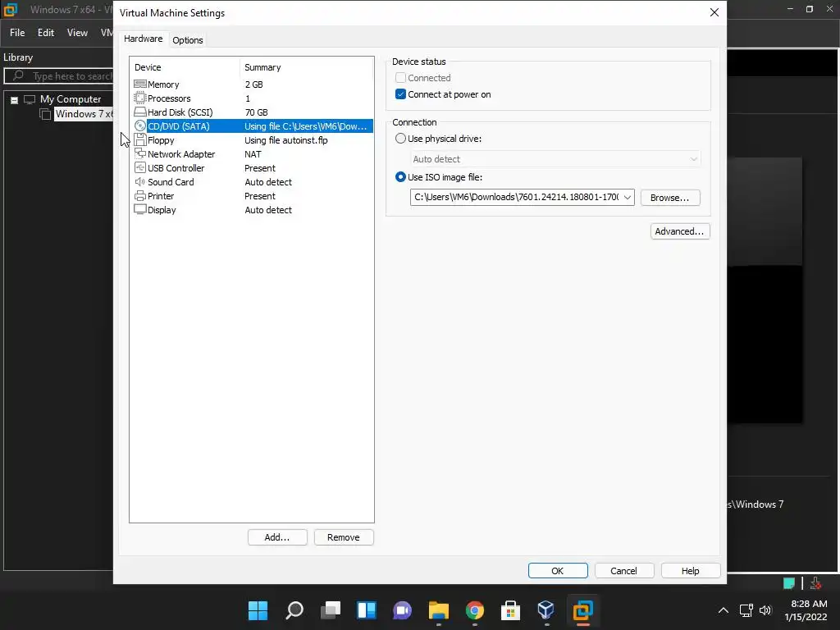Click 'Using file autoinst.flp' summary
Viewport: 840px width, 630px height.
click(x=286, y=139)
